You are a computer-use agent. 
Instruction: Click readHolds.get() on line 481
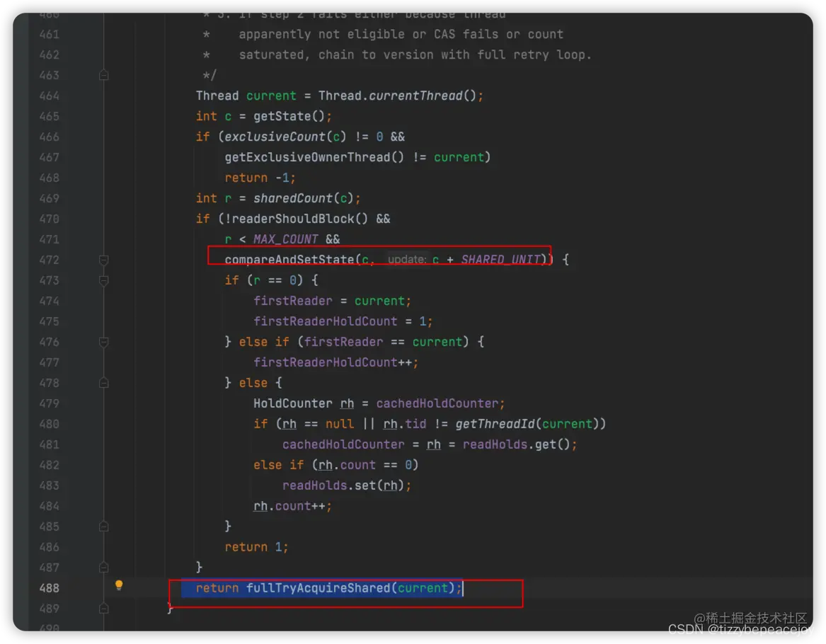coord(516,444)
